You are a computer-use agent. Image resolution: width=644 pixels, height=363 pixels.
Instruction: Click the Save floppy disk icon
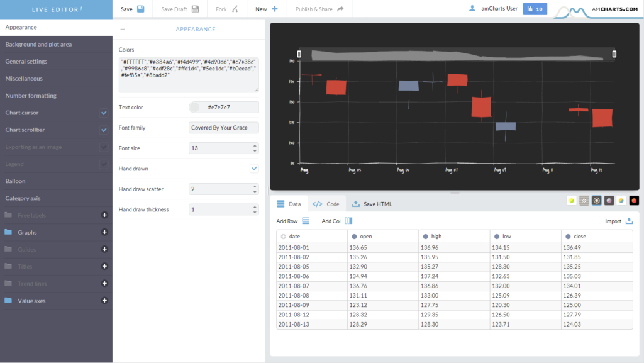point(140,9)
